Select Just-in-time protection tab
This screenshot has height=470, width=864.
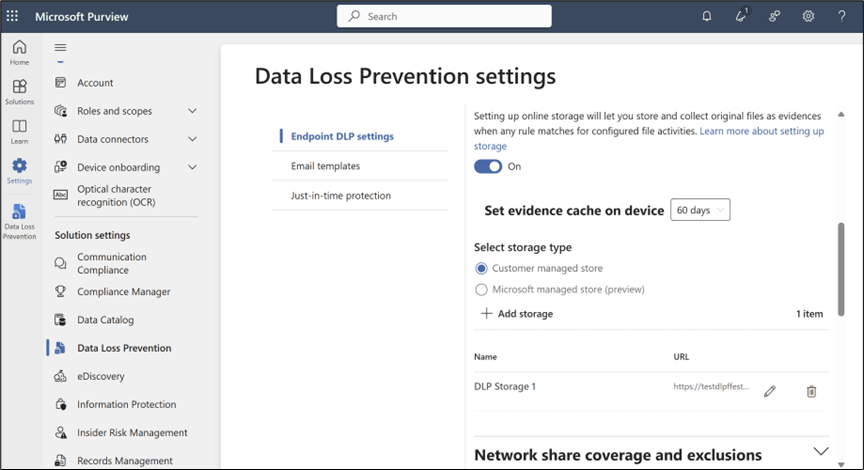(341, 196)
